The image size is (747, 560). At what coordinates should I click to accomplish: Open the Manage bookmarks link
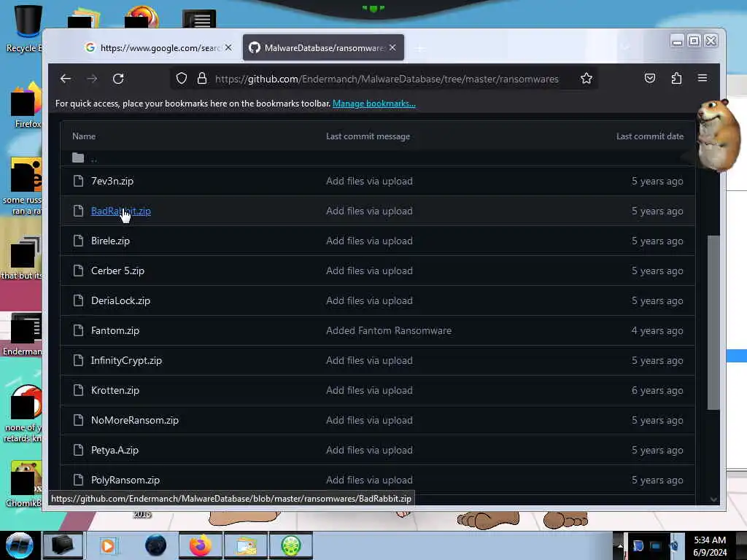[374, 104]
